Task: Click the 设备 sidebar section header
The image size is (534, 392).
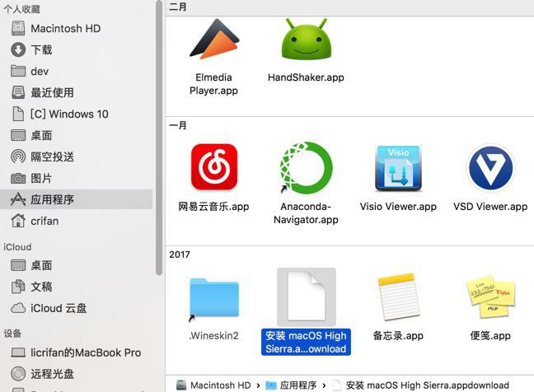Action: point(12,334)
